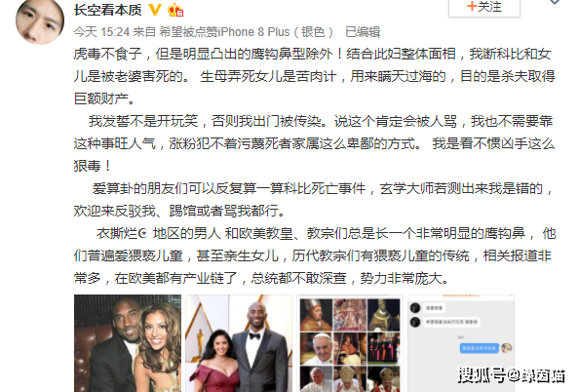Expand the post options chevron at top right
This screenshot has width=579, height=392.
555,2
